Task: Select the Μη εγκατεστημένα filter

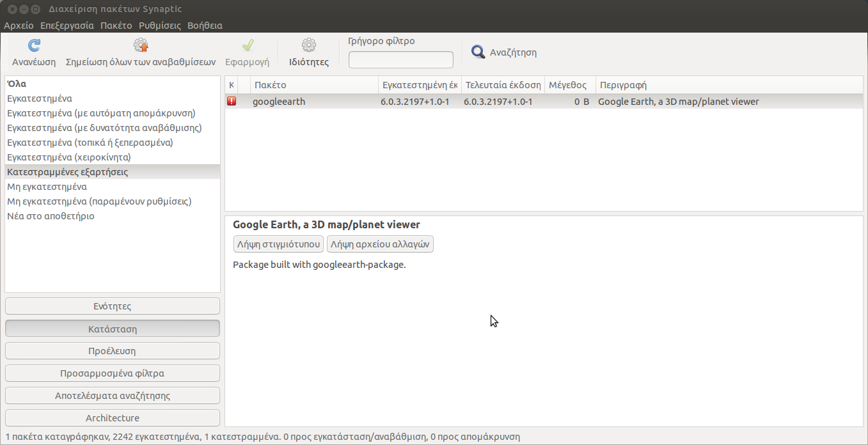Action: click(113, 187)
